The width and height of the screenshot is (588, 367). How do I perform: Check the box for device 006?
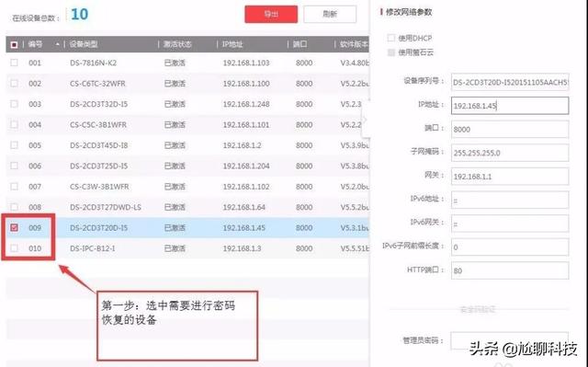(x=14, y=166)
